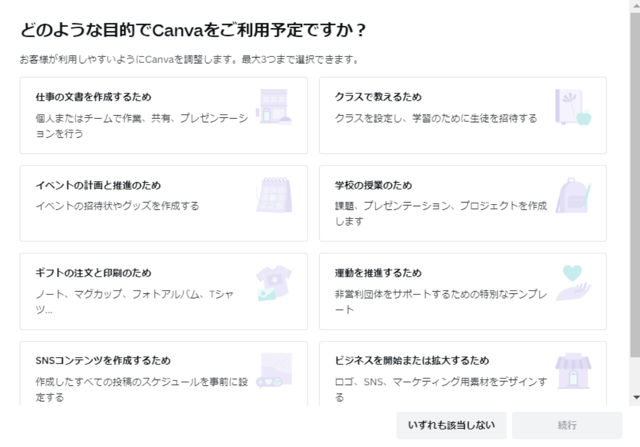Click the いずれも該当しない button
This screenshot has height=447, width=640.
(451, 425)
